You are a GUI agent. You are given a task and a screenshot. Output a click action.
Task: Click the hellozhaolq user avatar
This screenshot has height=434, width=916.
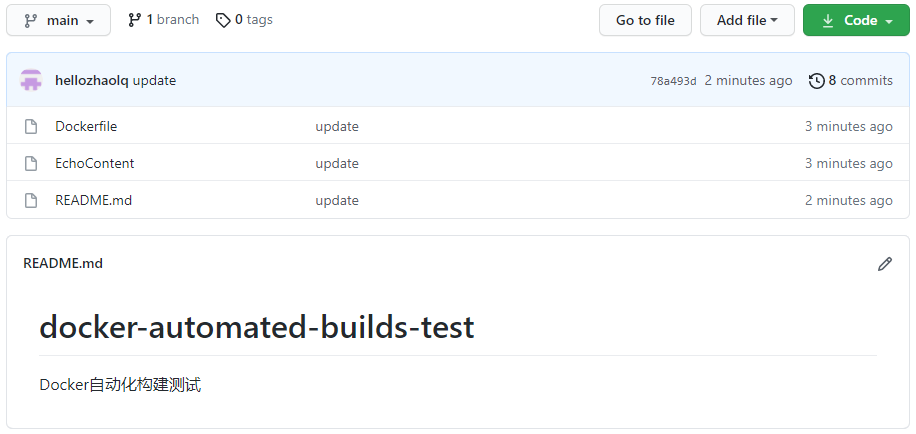coord(31,80)
